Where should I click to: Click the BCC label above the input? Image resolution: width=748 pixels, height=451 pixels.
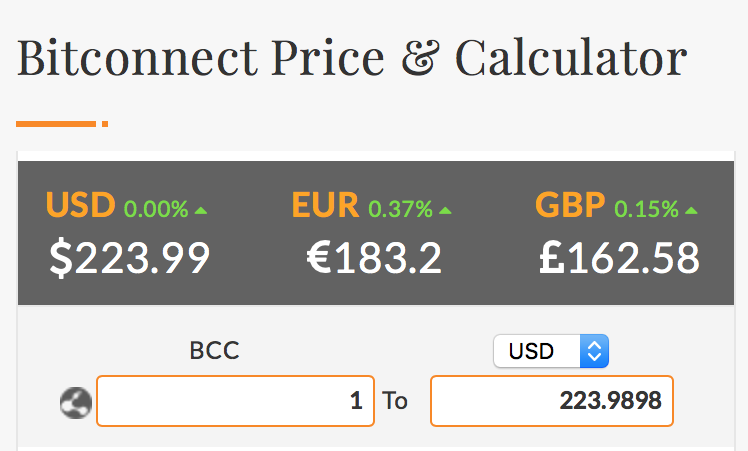tap(214, 351)
